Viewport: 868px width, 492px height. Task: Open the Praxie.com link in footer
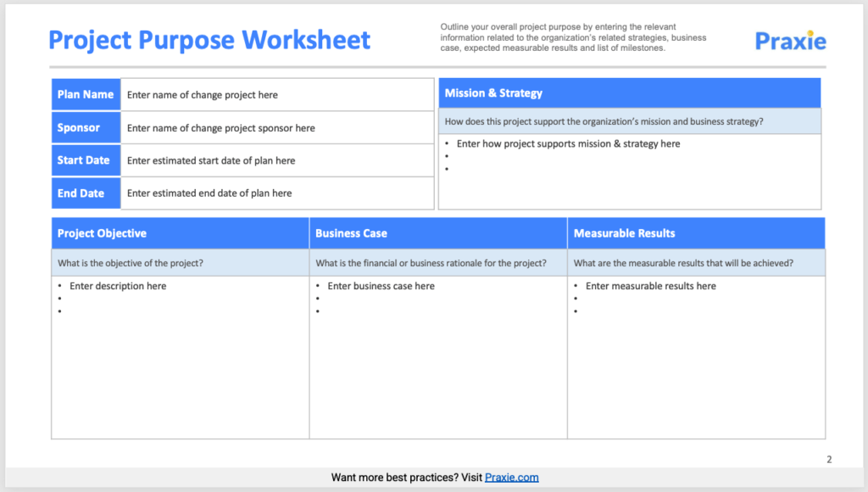coord(511,477)
